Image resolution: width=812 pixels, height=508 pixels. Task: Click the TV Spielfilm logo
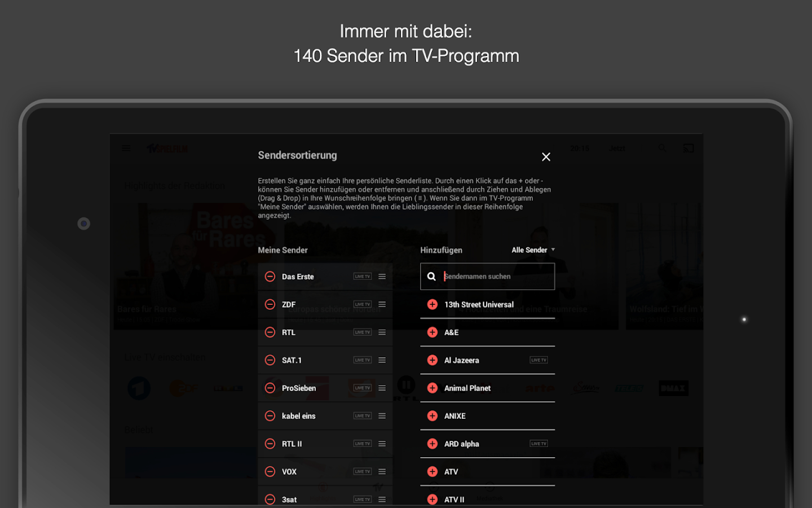166,148
